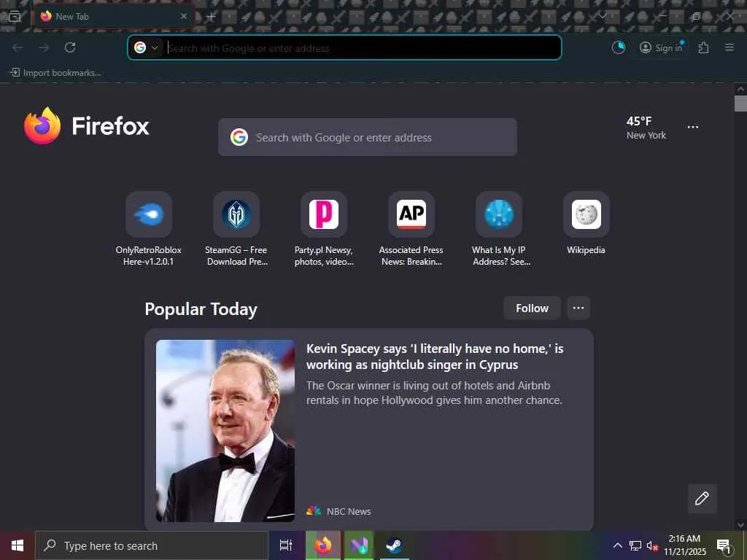Click Import bookmarks link
747x560 pixels.
coord(55,73)
